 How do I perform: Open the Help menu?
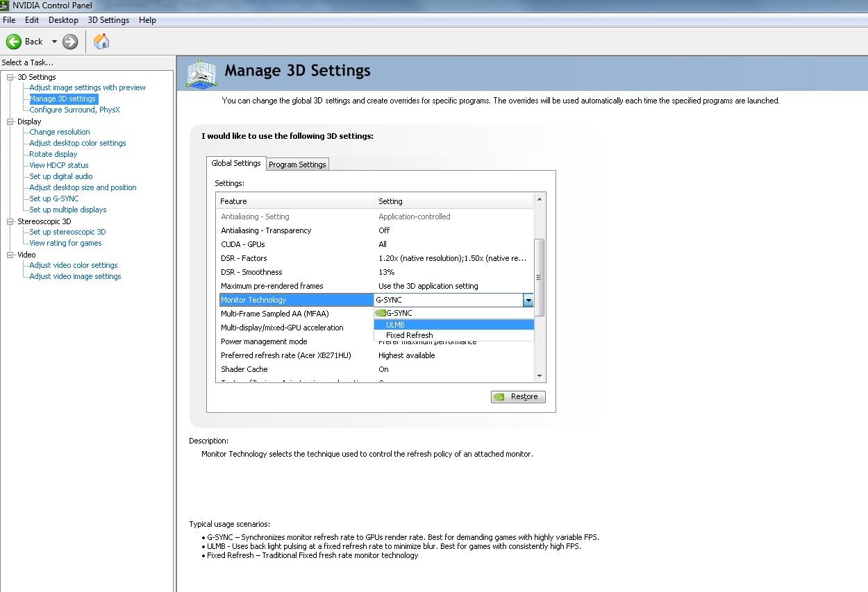pos(147,20)
